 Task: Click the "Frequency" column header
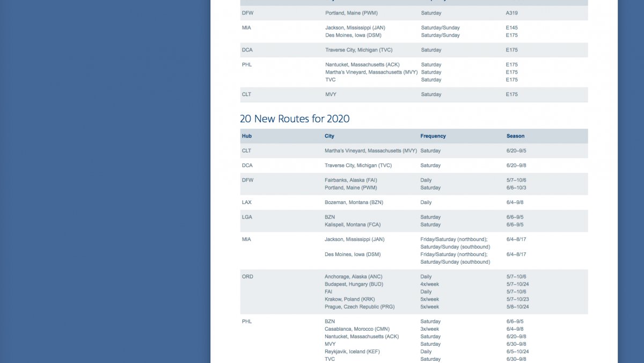point(433,136)
